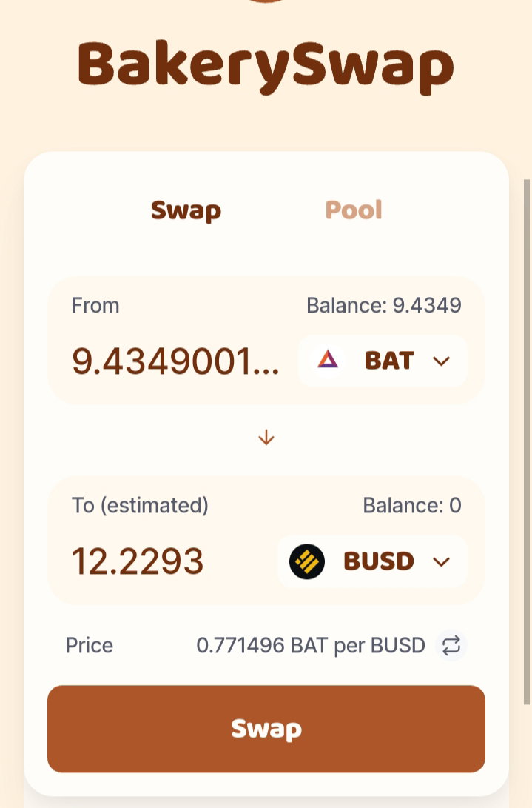Switch to the Pool tab

tap(354, 210)
